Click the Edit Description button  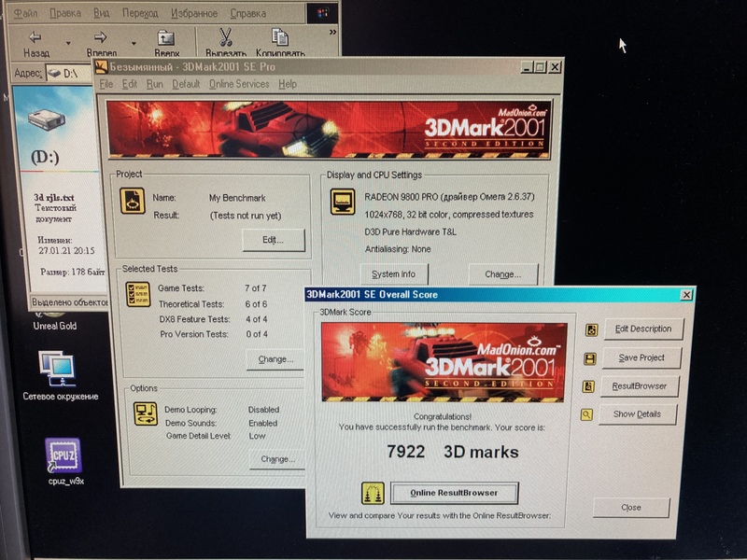[x=643, y=329]
